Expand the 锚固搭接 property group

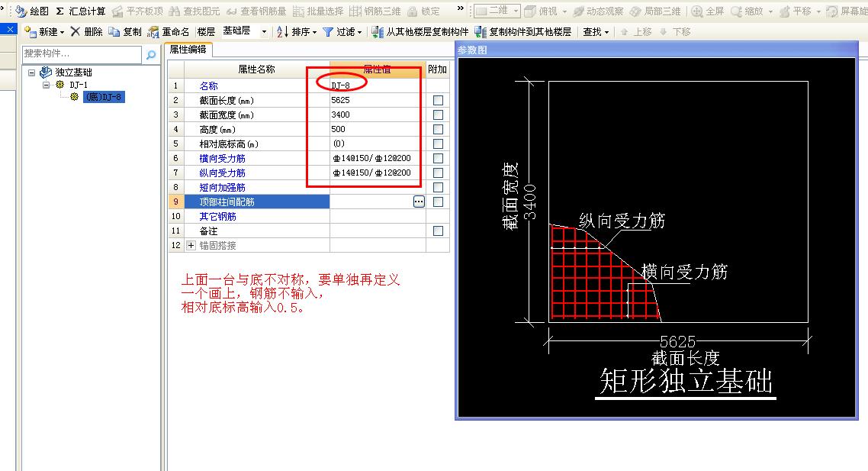pyautogui.click(x=191, y=246)
